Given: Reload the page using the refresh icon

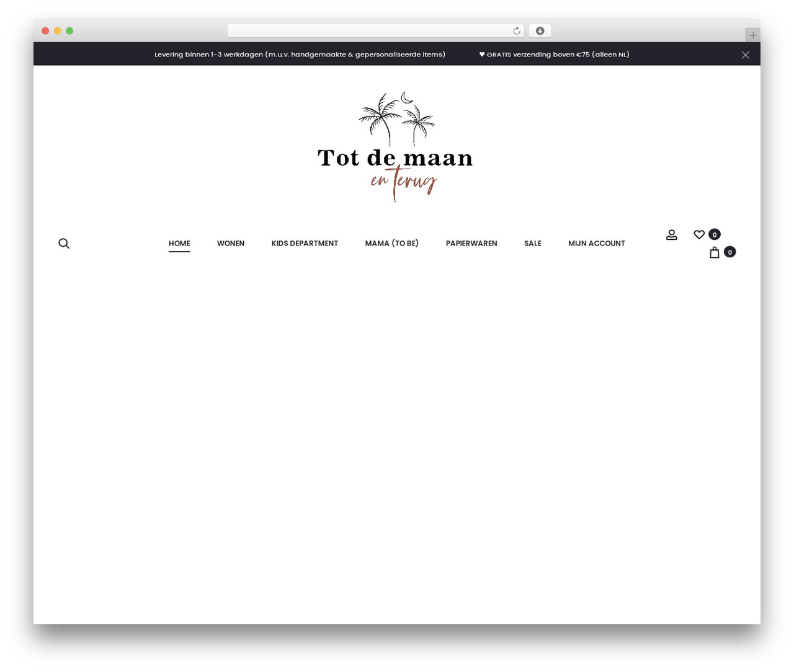Looking at the screenshot, I should pos(517,31).
